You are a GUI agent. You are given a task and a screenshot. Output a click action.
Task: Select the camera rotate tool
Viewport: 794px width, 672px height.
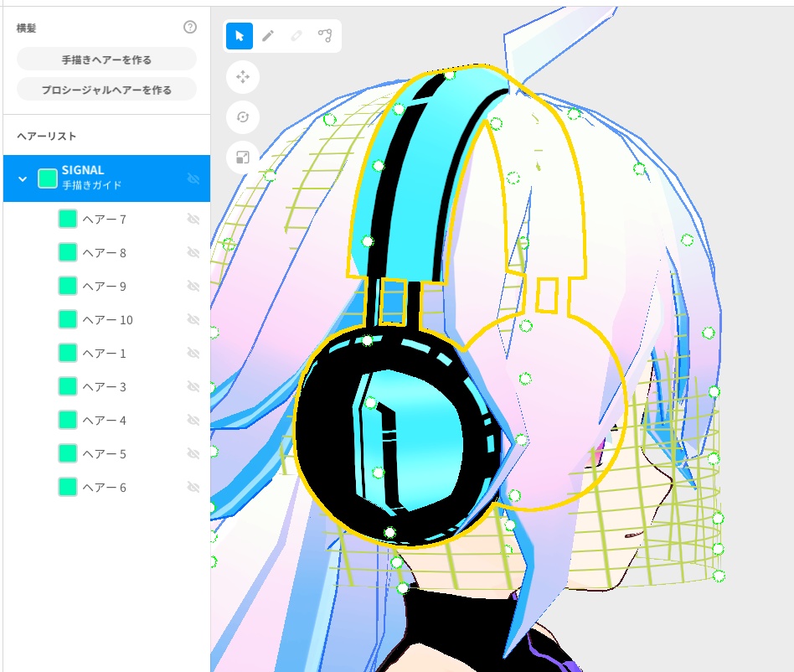(243, 117)
